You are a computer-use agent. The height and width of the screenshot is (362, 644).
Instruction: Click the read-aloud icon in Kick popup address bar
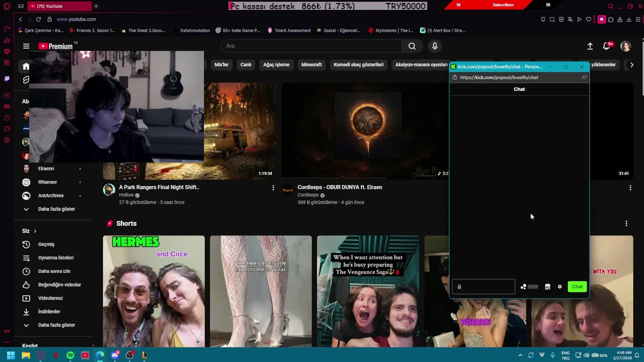pyautogui.click(x=584, y=77)
